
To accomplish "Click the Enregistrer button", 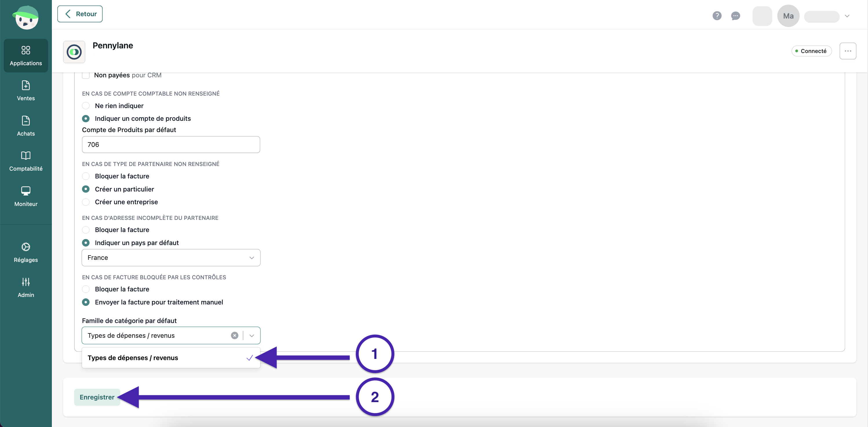I will [97, 397].
